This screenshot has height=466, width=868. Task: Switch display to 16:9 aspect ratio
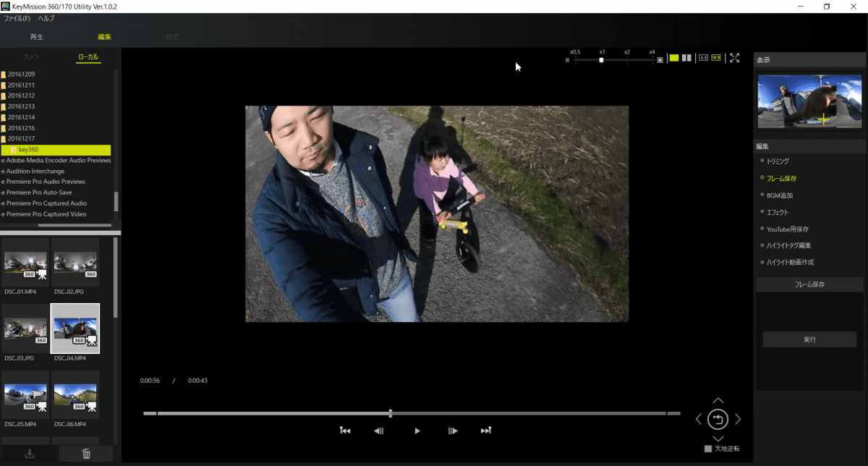(715, 58)
